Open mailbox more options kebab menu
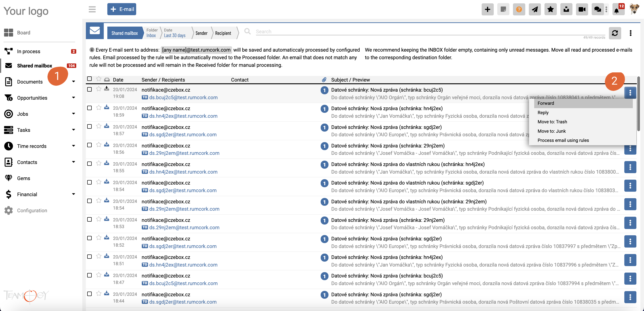644x311 pixels. 630,33
